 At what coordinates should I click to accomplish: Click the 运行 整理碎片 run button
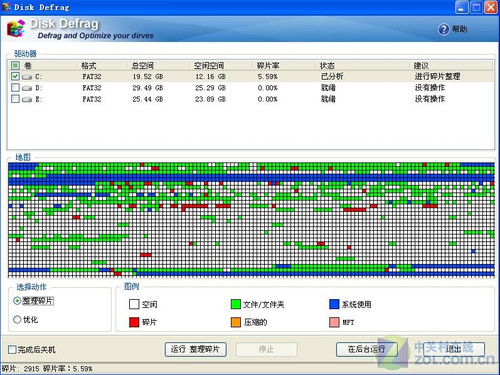pyautogui.click(x=196, y=350)
